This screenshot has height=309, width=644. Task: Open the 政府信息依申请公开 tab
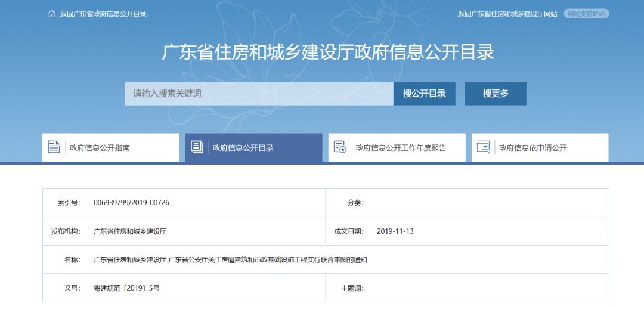[x=540, y=147]
